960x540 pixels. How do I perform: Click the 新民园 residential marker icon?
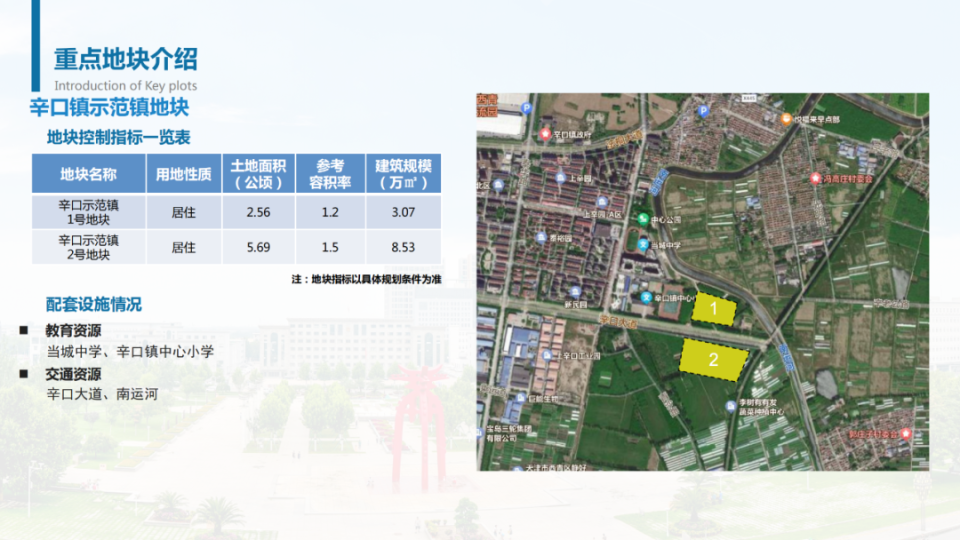(x=575, y=293)
